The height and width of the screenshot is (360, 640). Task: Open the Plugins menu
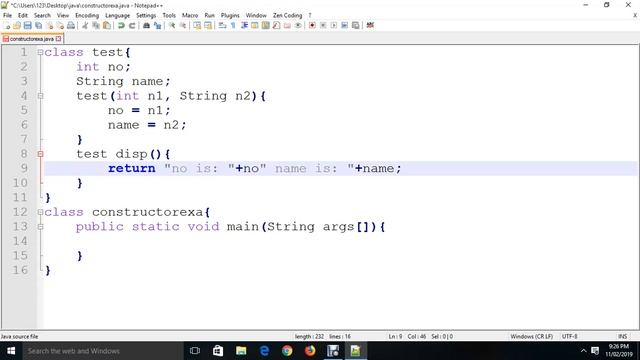(230, 16)
